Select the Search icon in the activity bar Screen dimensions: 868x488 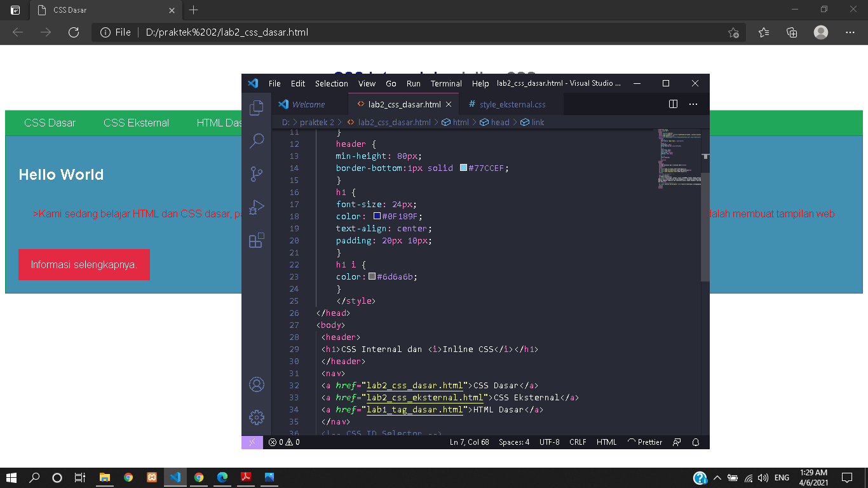coord(256,140)
